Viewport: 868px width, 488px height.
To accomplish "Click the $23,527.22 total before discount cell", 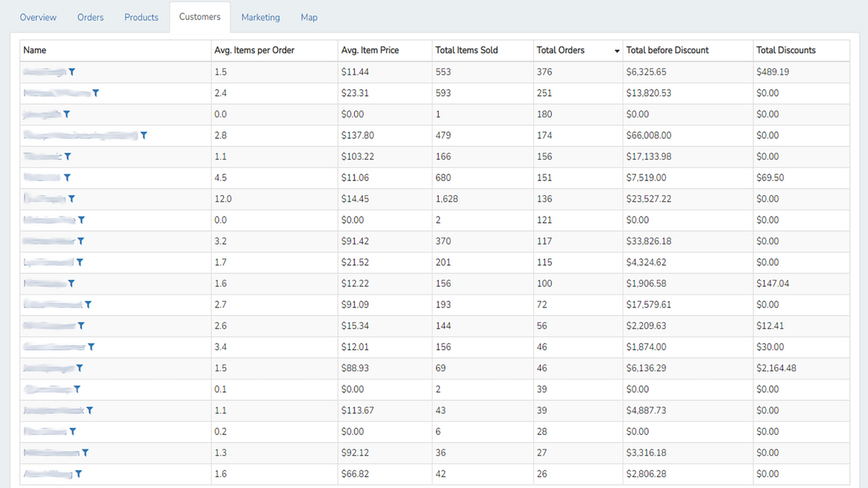I will [688, 199].
